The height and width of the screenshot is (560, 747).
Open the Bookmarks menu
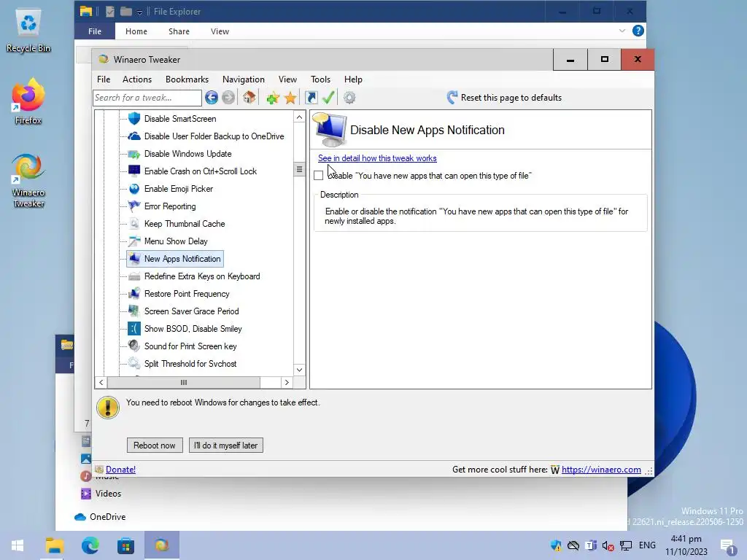187,79
